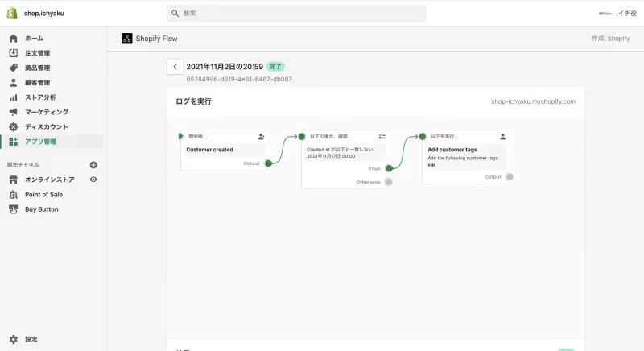The height and width of the screenshot is (351, 644).
Task: Click the Marketing megaphone icon
Action: pyautogui.click(x=13, y=112)
